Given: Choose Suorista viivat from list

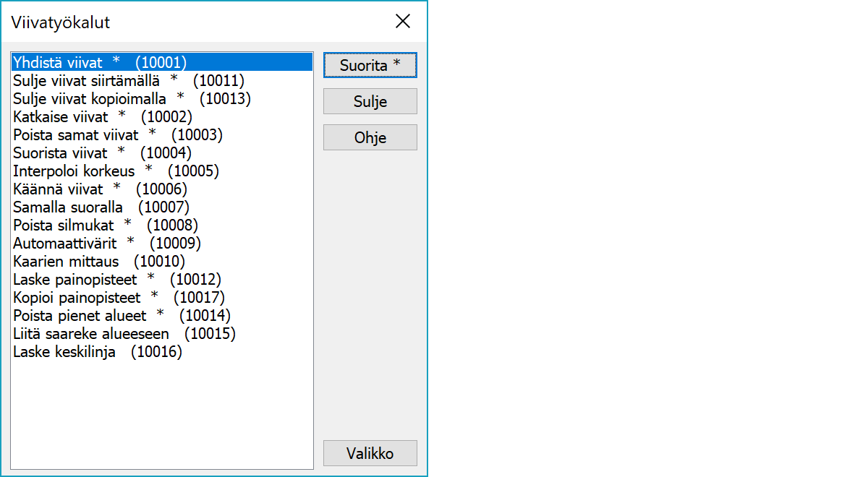Looking at the screenshot, I should pos(102,152).
